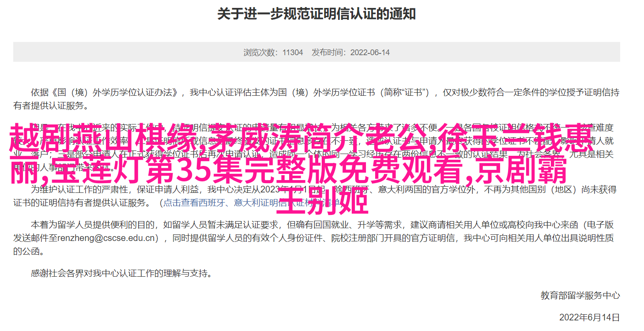Click the notice title 关于进一步规范证明信认证的通知
Screen dimensions: 644x331
(x=316, y=14)
